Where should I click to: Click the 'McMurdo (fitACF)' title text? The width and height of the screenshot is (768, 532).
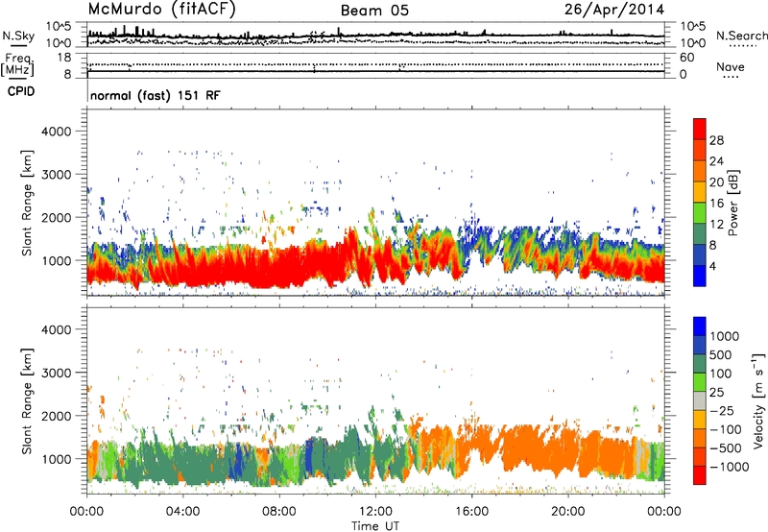coord(161,10)
